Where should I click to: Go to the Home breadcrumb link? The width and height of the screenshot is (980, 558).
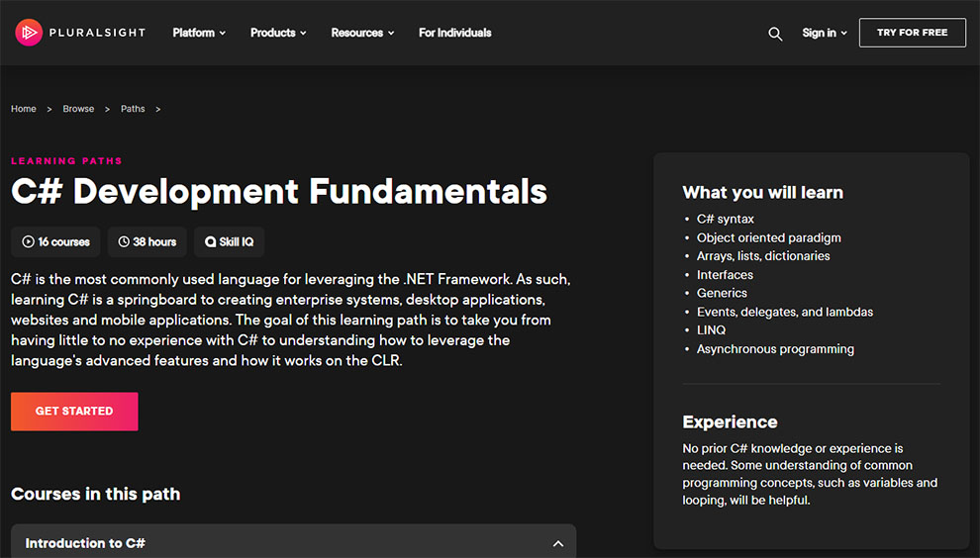23,109
